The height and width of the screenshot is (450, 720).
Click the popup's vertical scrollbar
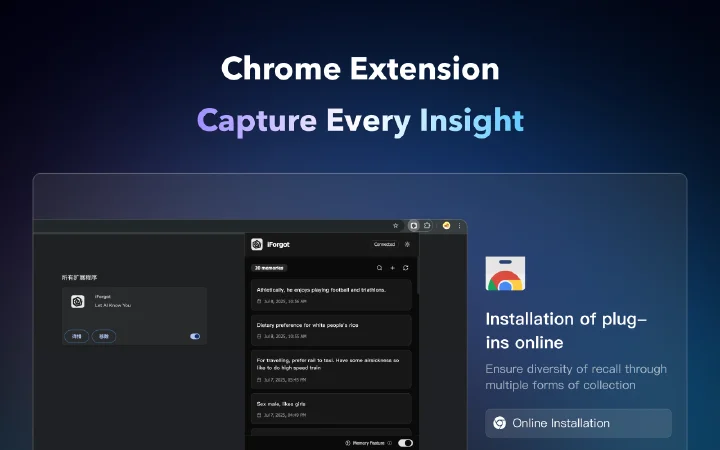[417, 275]
